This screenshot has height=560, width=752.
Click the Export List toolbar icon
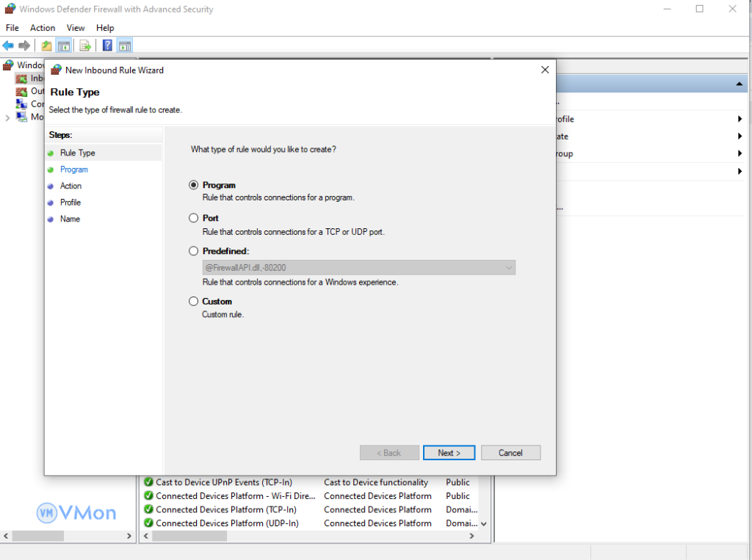[85, 46]
